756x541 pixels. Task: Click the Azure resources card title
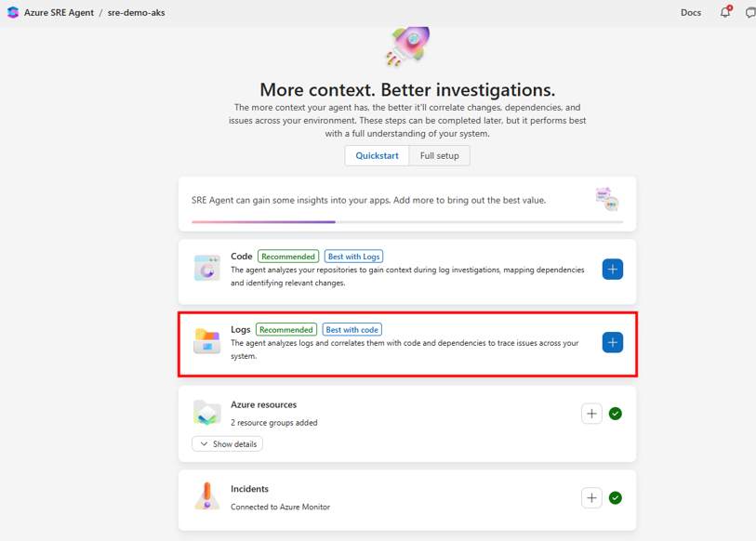pyautogui.click(x=264, y=404)
